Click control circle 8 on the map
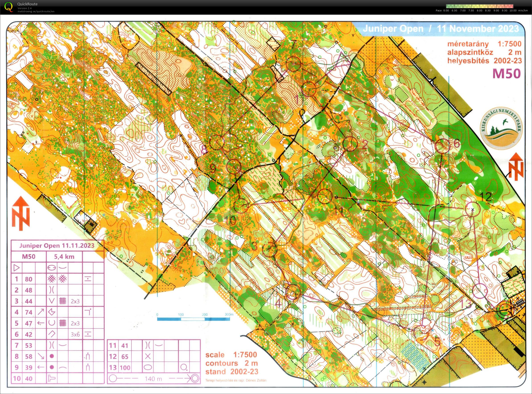This screenshot has height=394, width=532. (x=217, y=142)
